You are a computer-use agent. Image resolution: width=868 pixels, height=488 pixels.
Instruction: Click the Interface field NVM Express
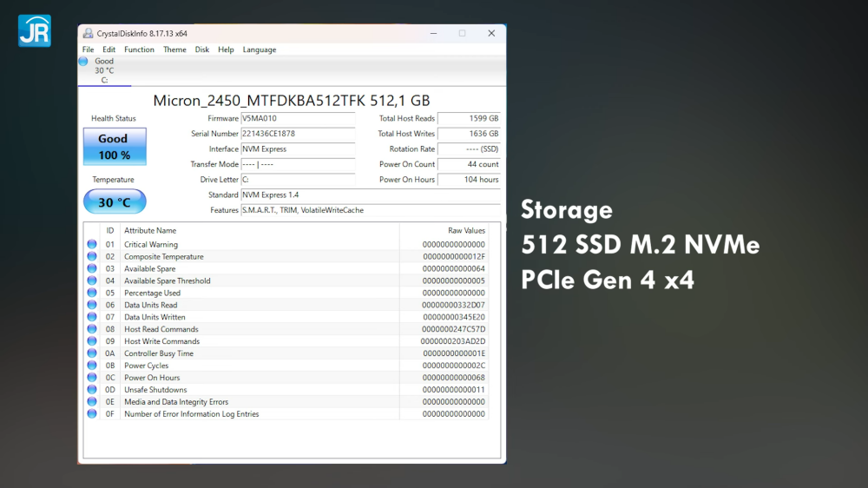click(x=298, y=149)
